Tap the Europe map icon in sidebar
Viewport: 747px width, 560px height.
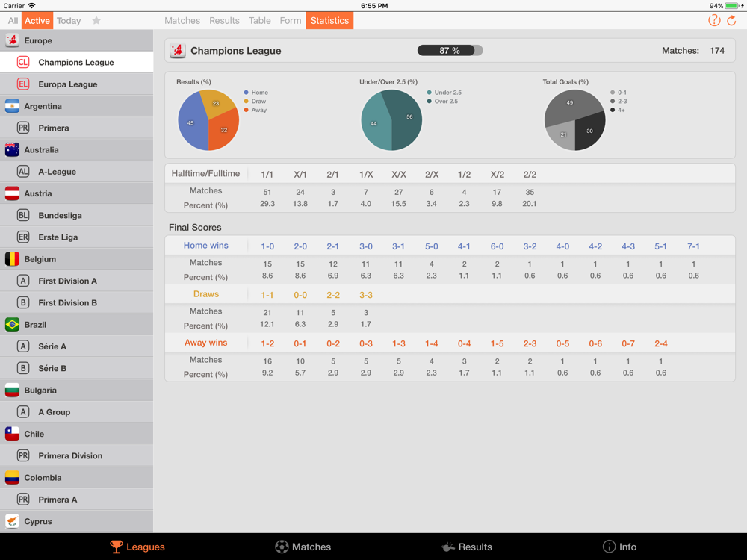coord(13,40)
